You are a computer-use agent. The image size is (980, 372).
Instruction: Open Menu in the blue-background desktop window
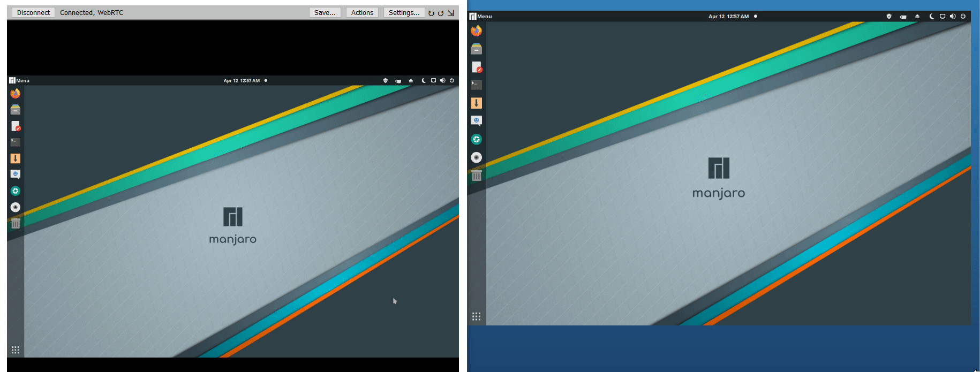(x=480, y=17)
